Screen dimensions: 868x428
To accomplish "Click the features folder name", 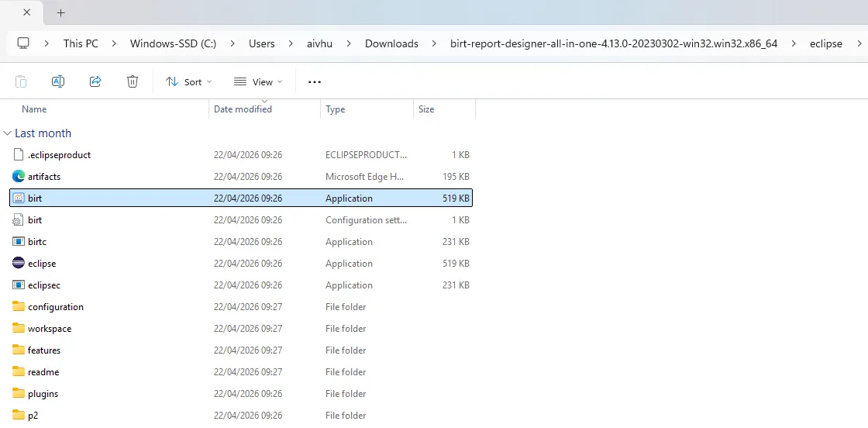I will (x=44, y=350).
